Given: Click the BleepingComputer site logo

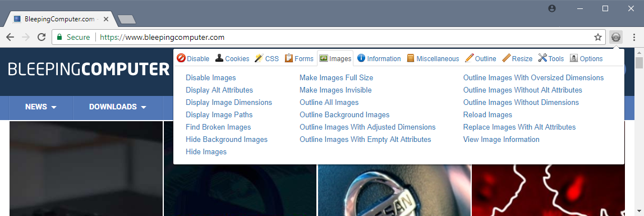Looking at the screenshot, I should 89,70.
